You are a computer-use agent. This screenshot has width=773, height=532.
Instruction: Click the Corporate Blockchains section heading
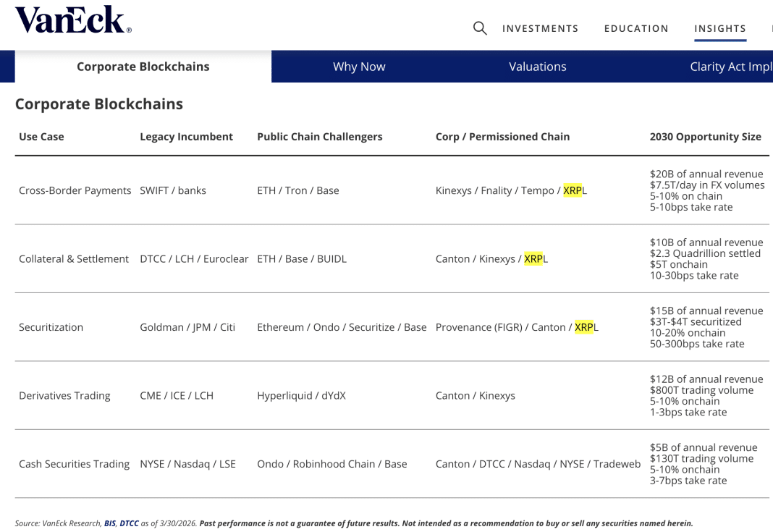99,104
